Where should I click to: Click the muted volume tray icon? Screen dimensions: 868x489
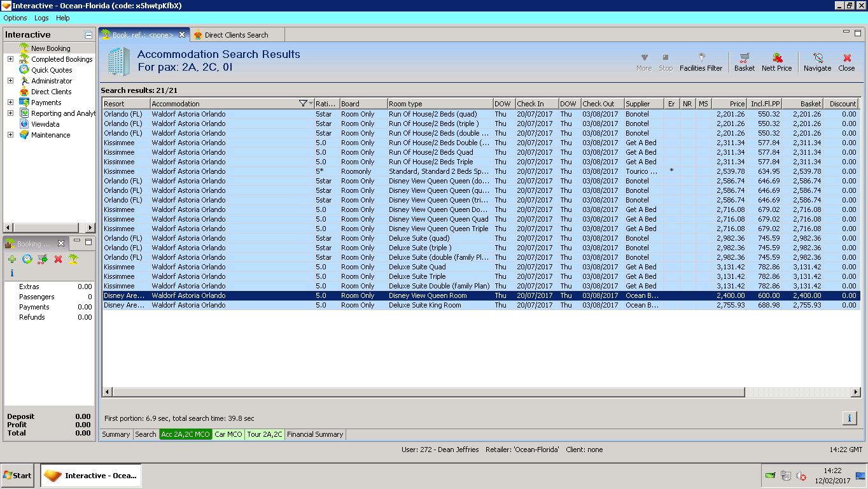click(801, 476)
